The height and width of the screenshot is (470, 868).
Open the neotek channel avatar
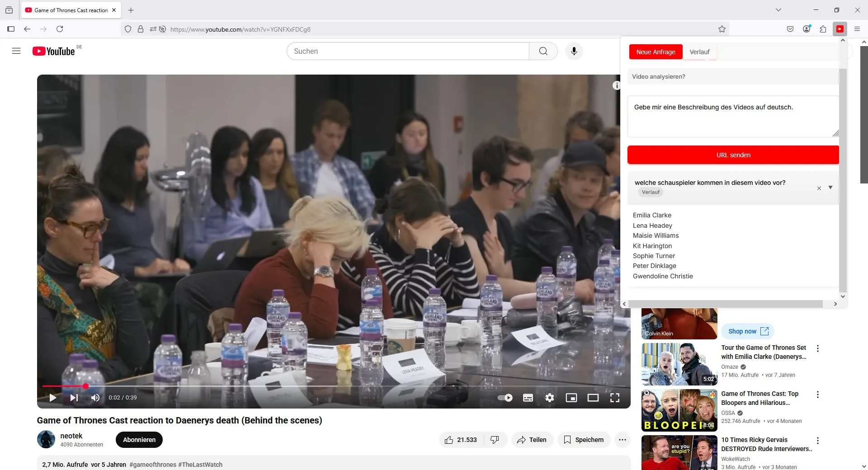tap(46, 439)
